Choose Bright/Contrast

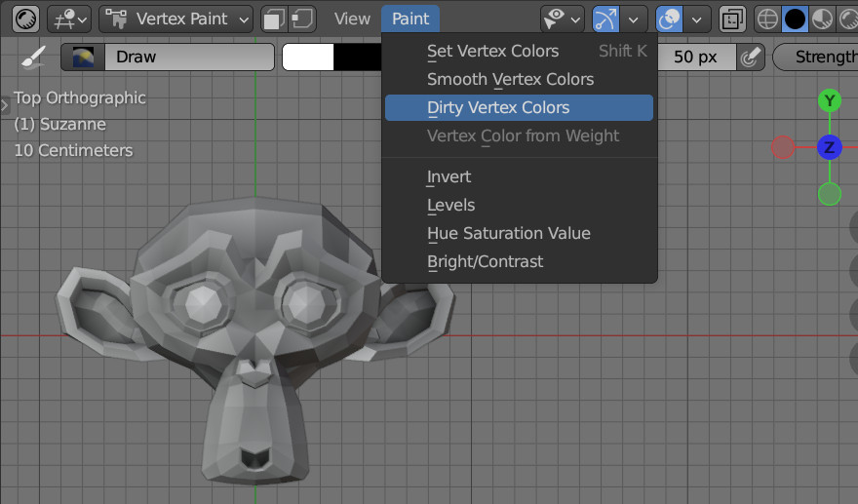[x=520, y=262]
